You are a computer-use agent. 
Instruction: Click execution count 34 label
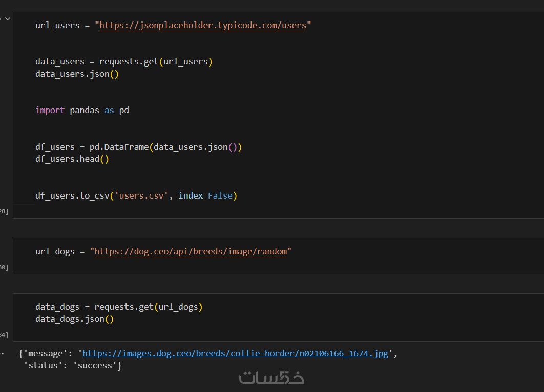click(x=4, y=335)
